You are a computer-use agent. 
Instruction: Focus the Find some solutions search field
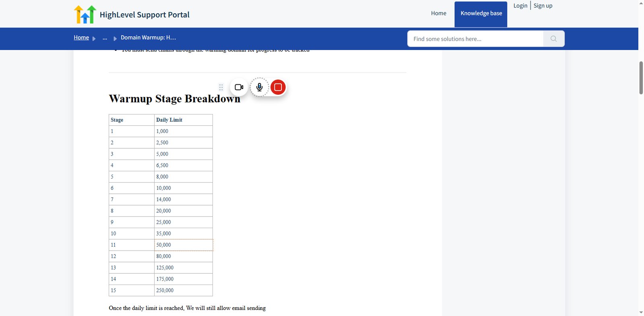pyautogui.click(x=475, y=39)
